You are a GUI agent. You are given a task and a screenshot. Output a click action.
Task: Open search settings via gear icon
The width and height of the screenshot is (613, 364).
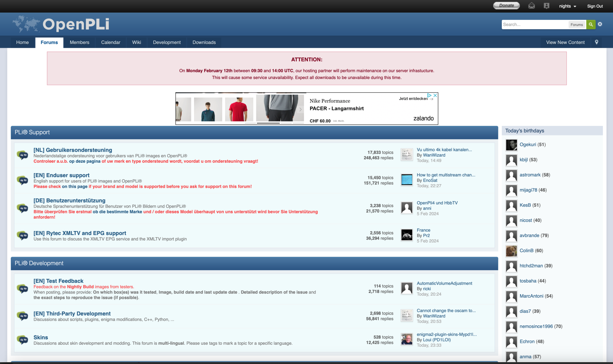[x=600, y=24]
